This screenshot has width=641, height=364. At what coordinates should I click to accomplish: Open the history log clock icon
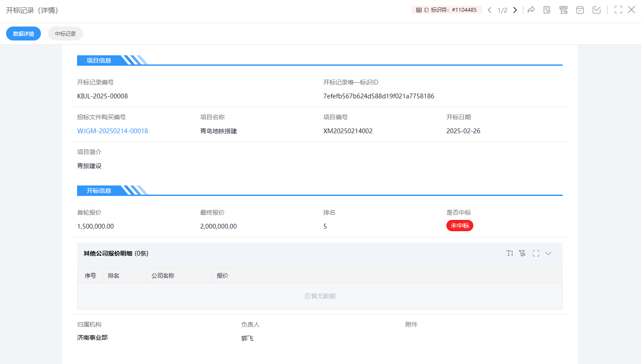click(x=563, y=10)
